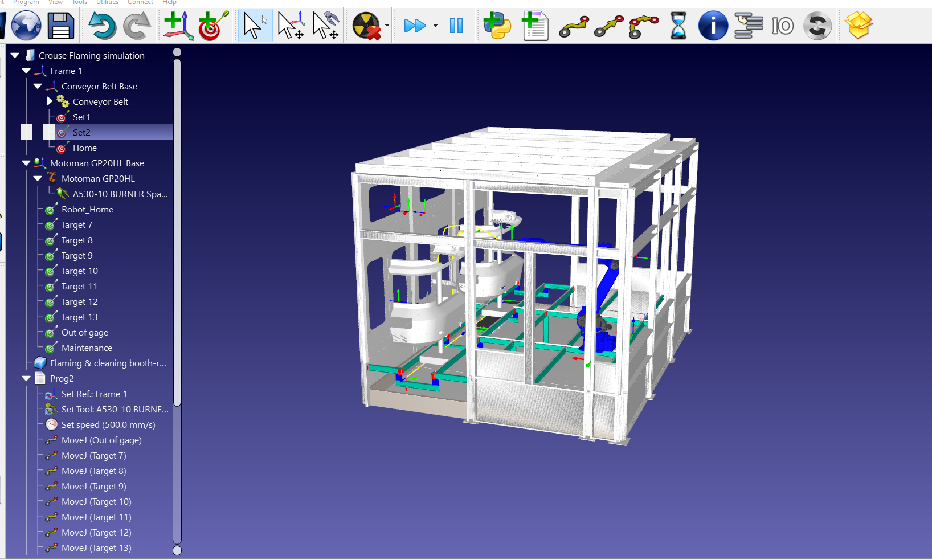
Task: Open the Tools menu
Action: 80,2
